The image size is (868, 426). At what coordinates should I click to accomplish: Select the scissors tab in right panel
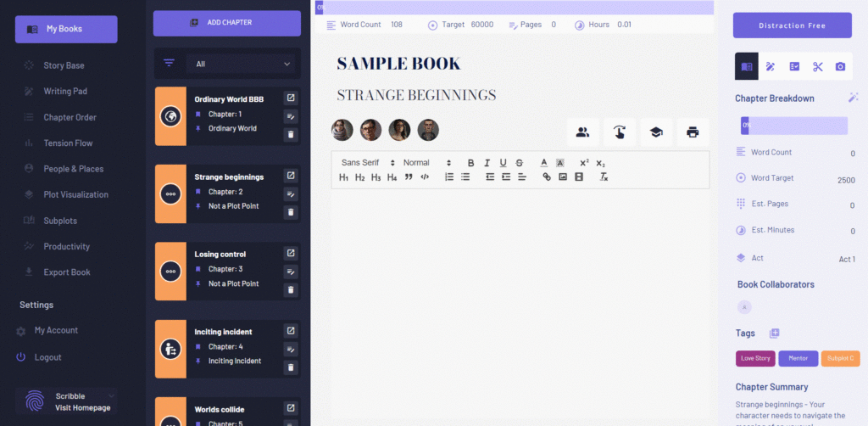[818, 66]
